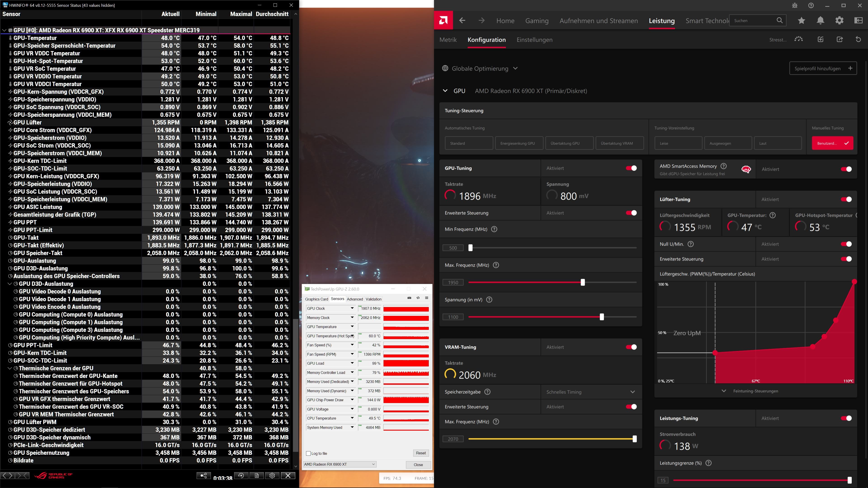The image size is (868, 488).
Task: Open the Globale Optimierung dropdown
Action: tap(480, 68)
